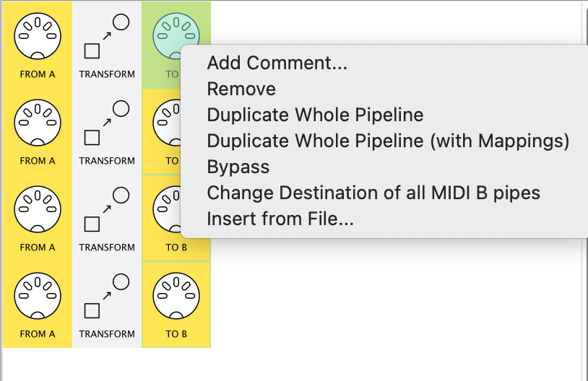Select Duplicate Whole Pipeline (with Mappings)

click(388, 141)
